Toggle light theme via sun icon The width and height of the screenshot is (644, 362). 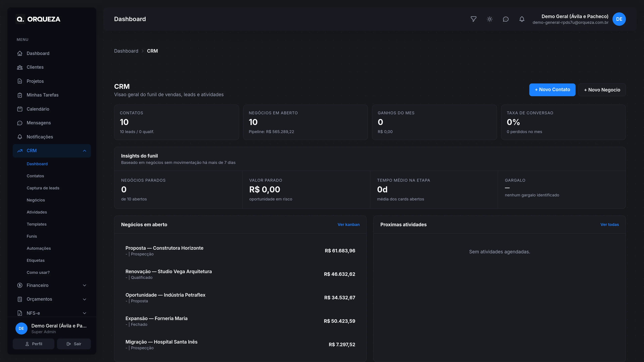[490, 19]
